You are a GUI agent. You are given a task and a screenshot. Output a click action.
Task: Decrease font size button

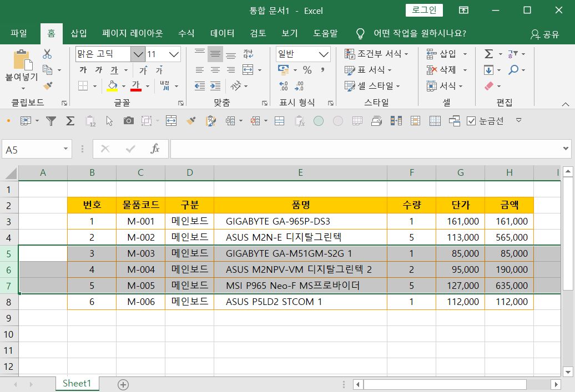pyautogui.click(x=159, y=70)
